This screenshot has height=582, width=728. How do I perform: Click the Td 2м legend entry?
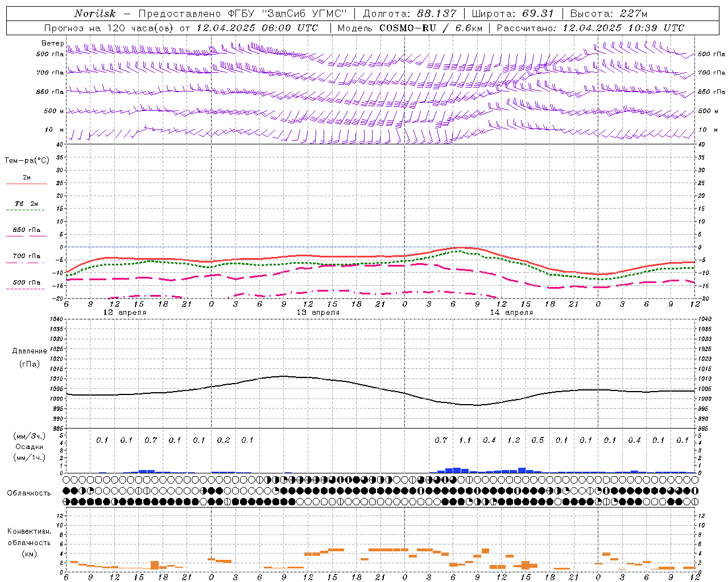(26, 203)
